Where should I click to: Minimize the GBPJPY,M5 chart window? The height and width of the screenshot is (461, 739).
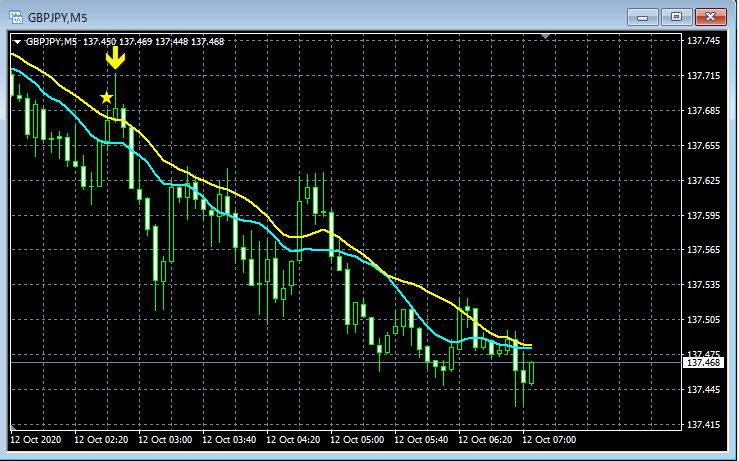coord(642,17)
